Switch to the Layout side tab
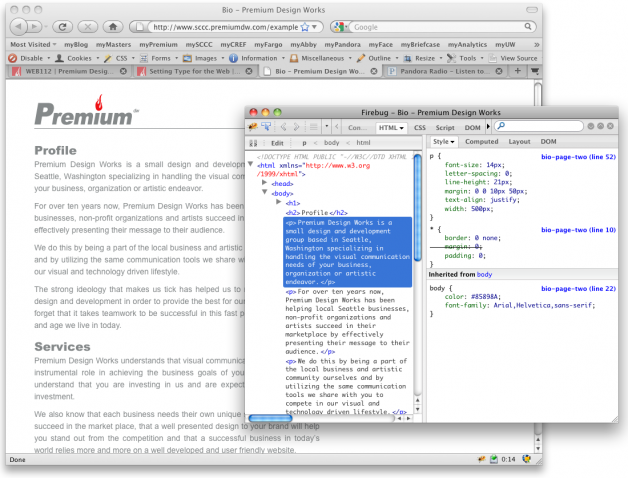The image size is (628, 478). (519, 141)
